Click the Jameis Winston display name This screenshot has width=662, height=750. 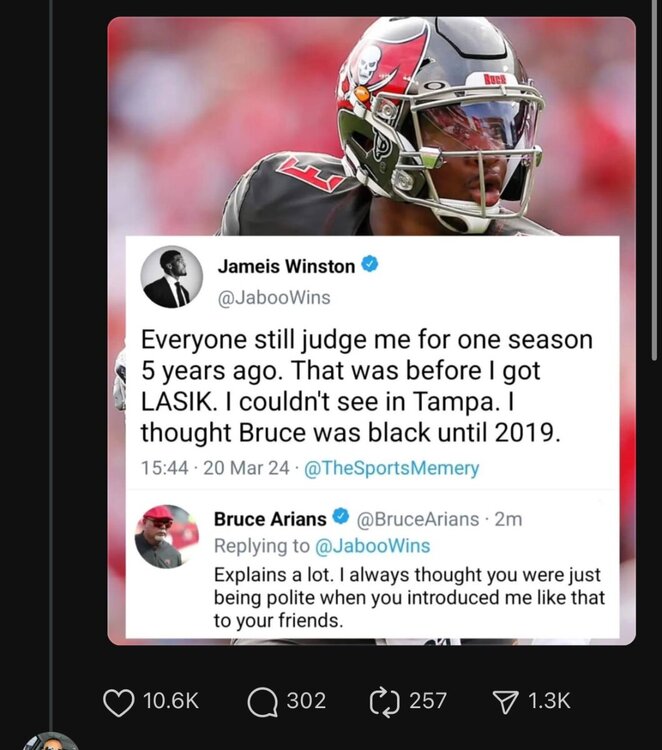click(x=287, y=266)
